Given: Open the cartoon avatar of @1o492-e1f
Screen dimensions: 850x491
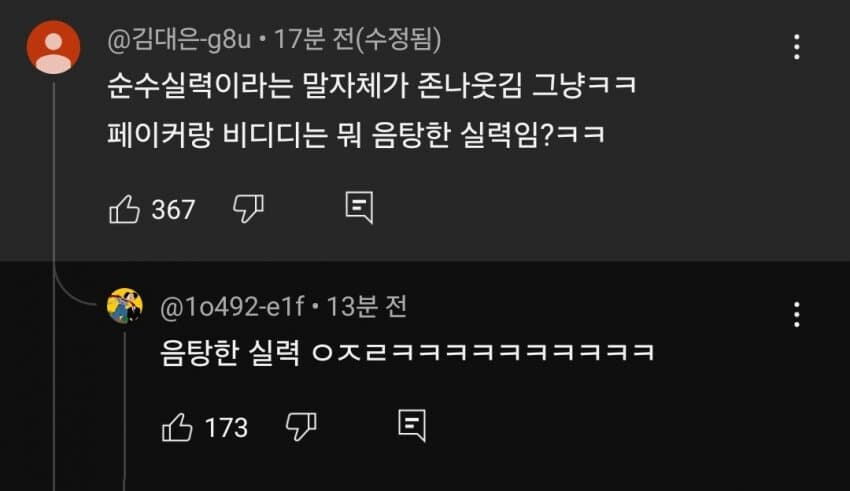Looking at the screenshot, I should [125, 306].
